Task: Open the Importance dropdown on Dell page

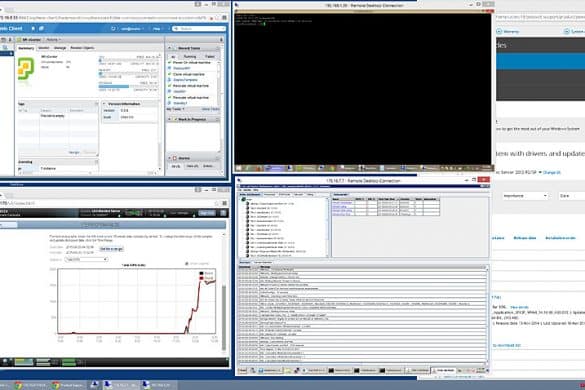Action: [x=525, y=196]
